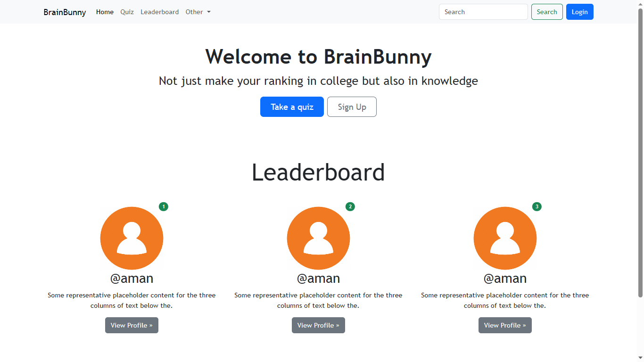The image size is (644, 362).
Task: Click the BrainBunny brand logo
Action: 65,12
